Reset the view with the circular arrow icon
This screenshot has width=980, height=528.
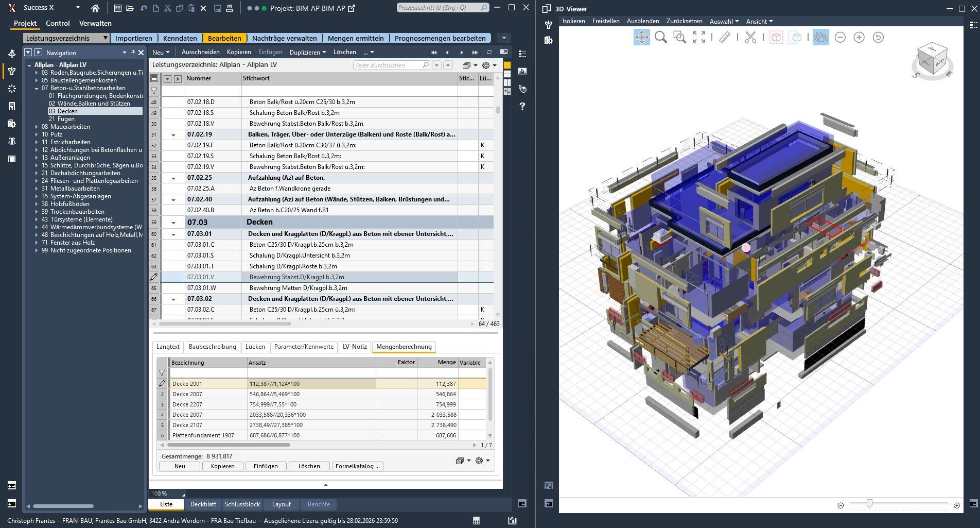point(878,37)
